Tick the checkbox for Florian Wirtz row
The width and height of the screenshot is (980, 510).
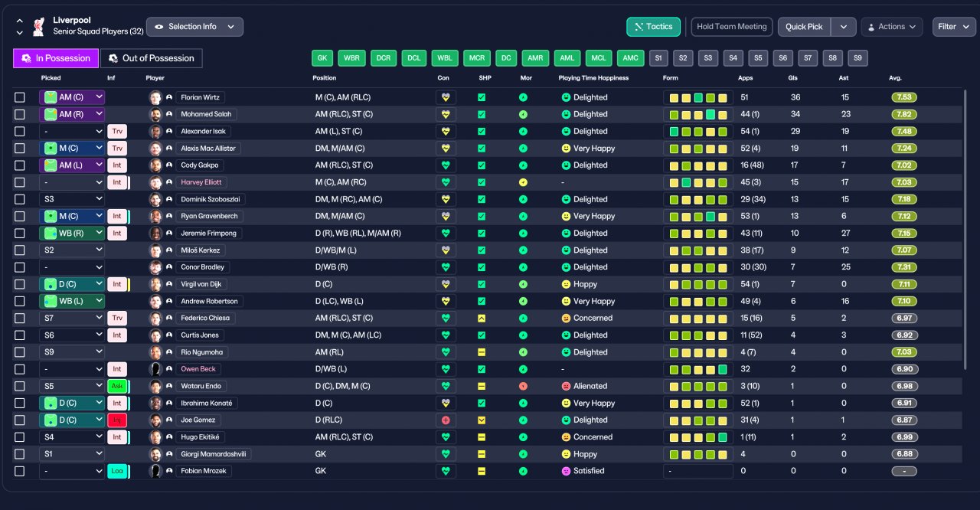(20, 98)
